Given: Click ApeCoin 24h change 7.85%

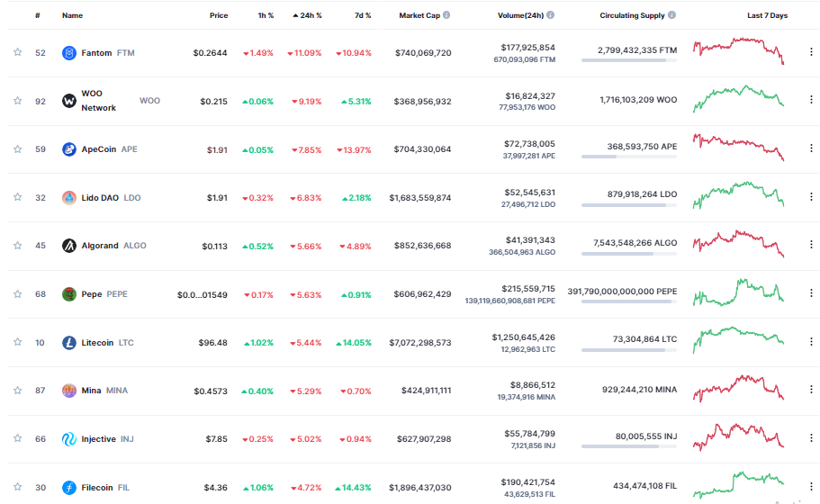Looking at the screenshot, I should 306,150.
